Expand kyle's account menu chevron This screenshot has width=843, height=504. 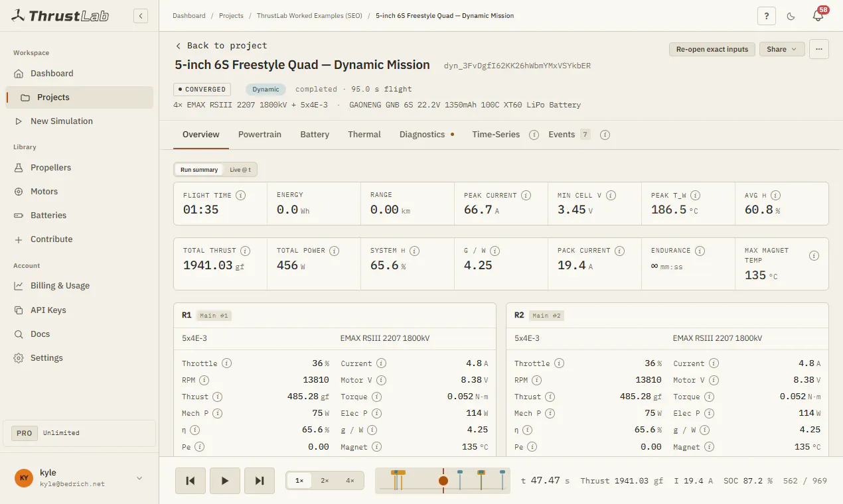point(139,478)
